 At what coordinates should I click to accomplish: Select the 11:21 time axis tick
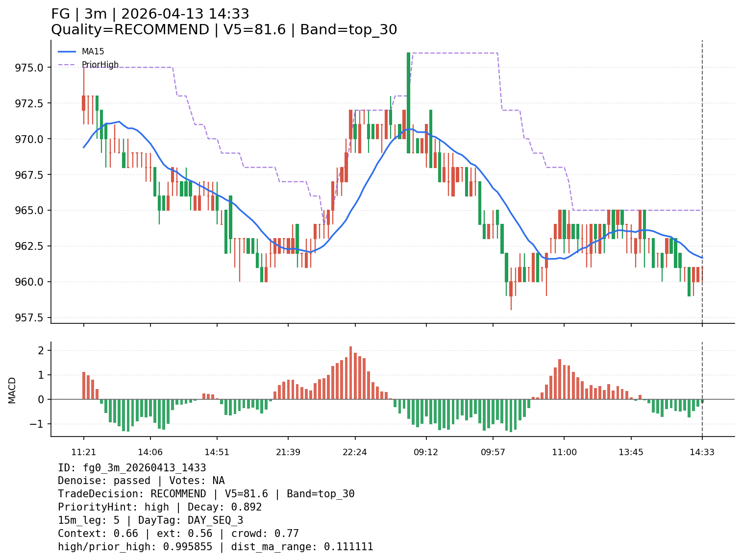point(83,452)
